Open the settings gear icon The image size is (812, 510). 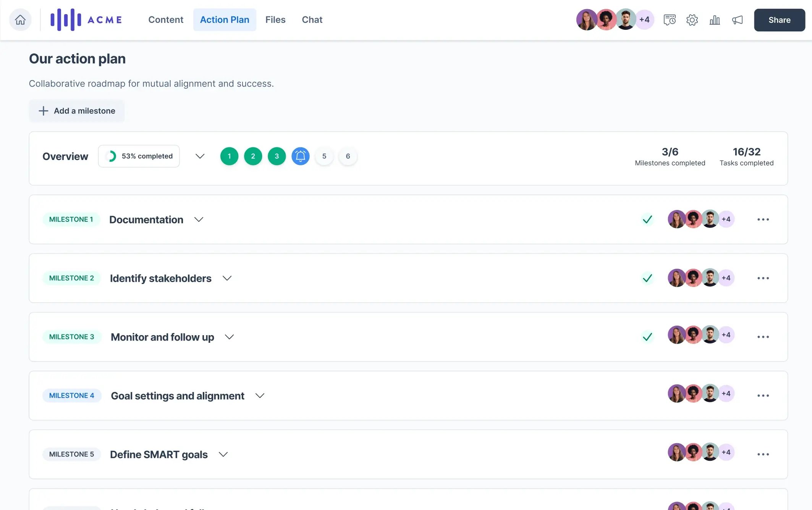tap(692, 20)
